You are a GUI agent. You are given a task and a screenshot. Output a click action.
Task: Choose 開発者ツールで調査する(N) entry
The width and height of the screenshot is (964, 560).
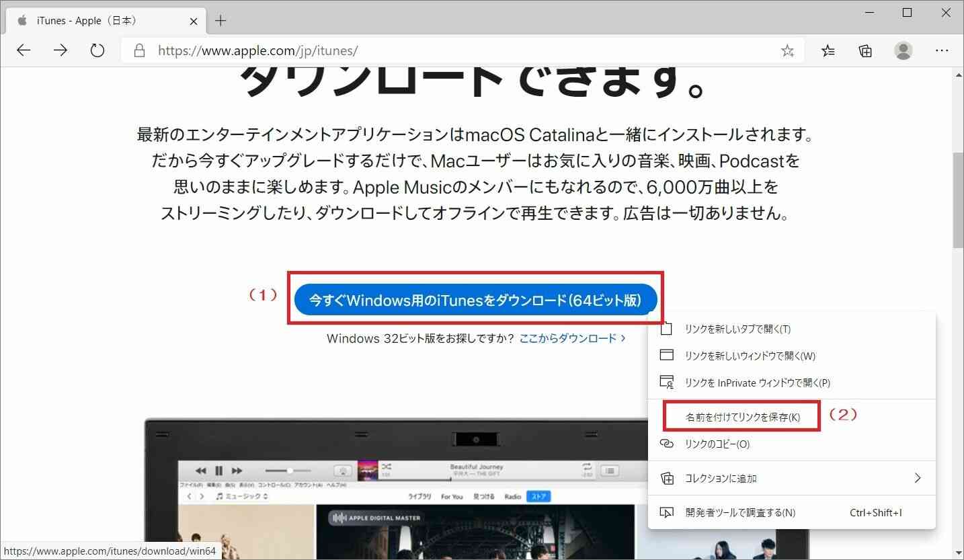pyautogui.click(x=792, y=512)
